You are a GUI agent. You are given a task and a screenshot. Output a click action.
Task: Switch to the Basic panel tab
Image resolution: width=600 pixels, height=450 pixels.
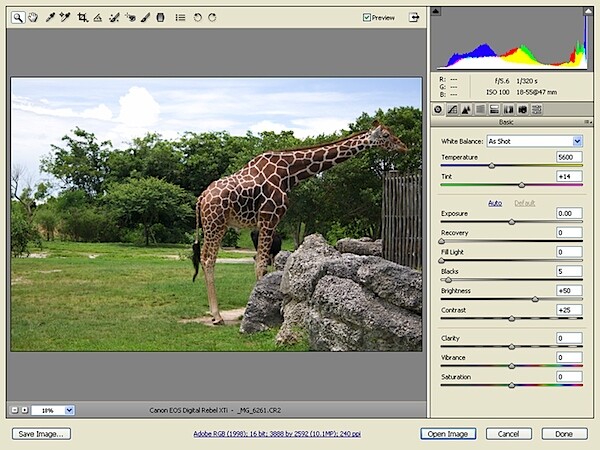[438, 110]
